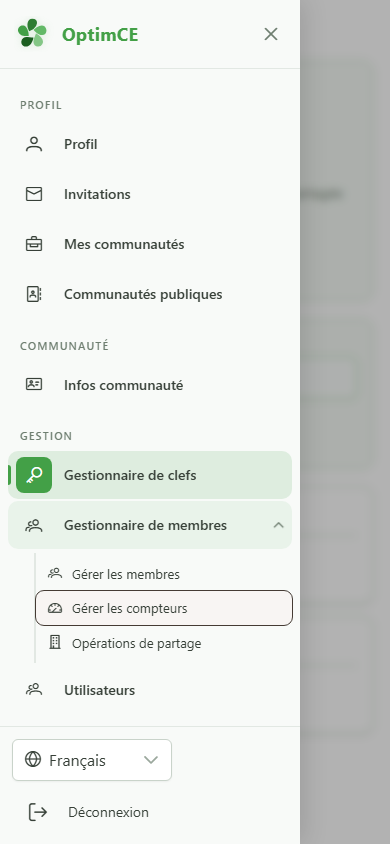Viewport: 390px width, 844px height.
Task: Open Mes communautés
Action: [x=150, y=244]
